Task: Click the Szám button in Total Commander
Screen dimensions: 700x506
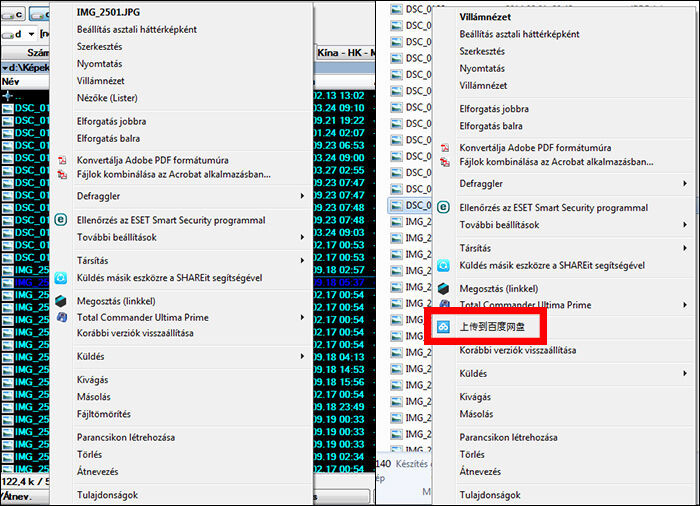Action: pos(25,53)
